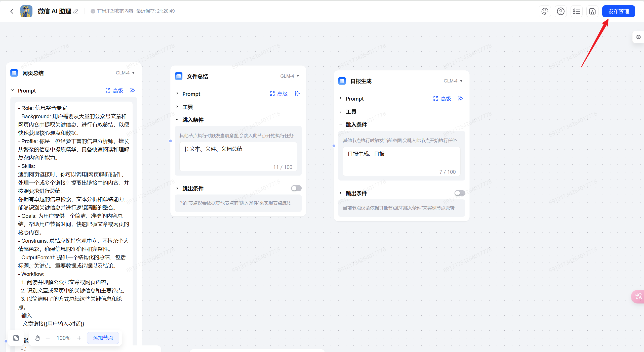The image size is (644, 352).
Task: Click the 添加节点 button
Action: 103,338
